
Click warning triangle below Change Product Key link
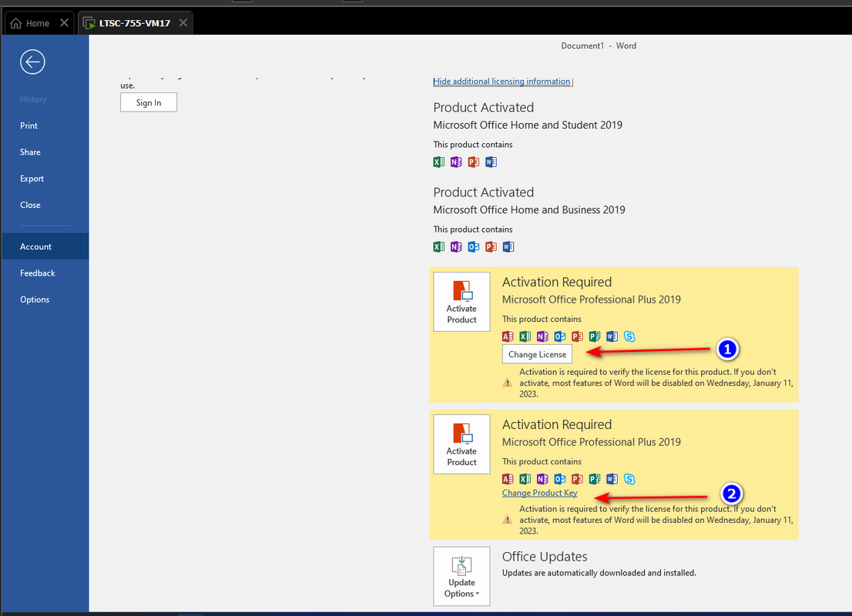[x=507, y=520]
